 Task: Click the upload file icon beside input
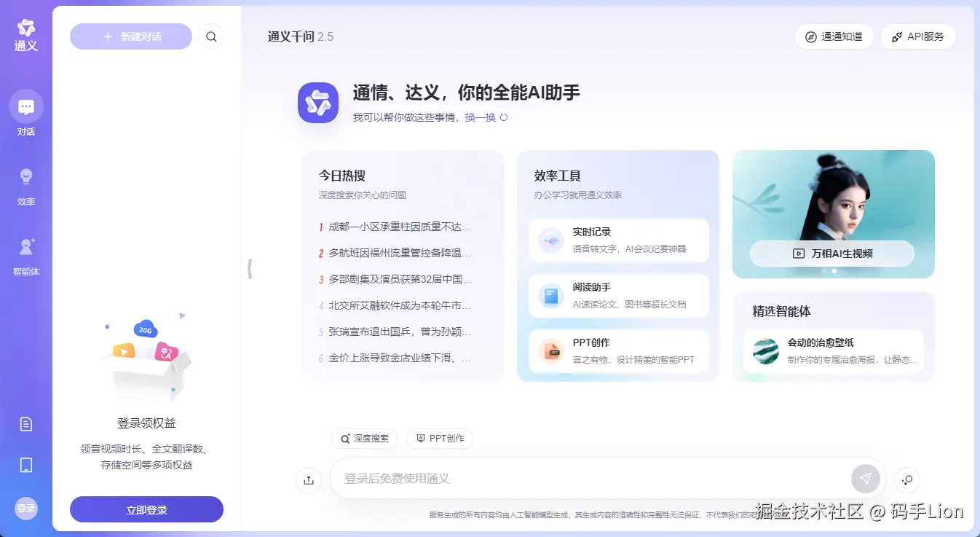(x=309, y=479)
